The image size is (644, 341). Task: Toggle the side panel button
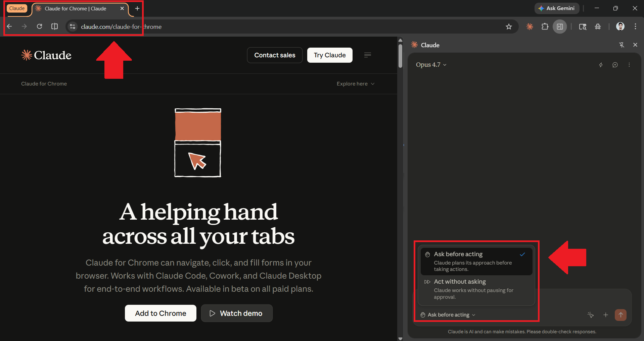pyautogui.click(x=560, y=26)
